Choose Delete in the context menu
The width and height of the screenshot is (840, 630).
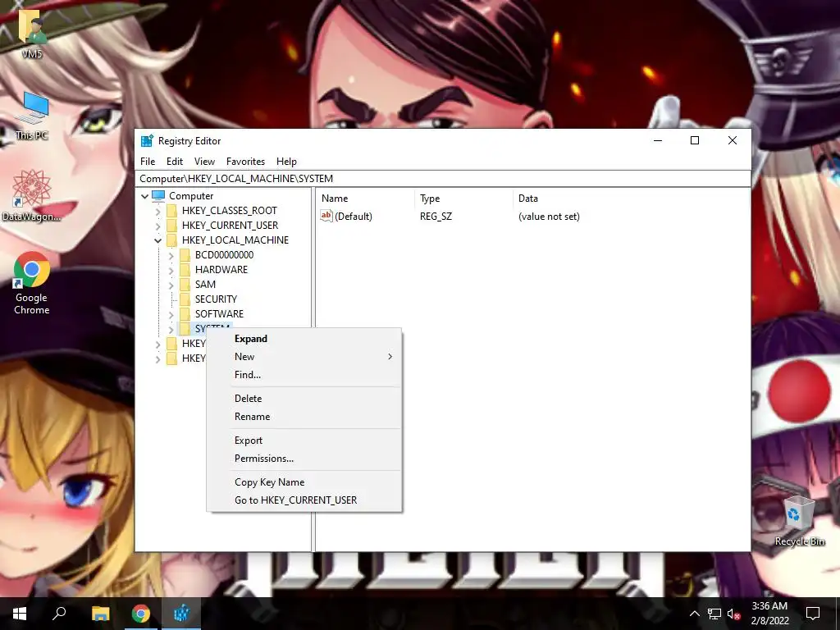coord(304,399)
